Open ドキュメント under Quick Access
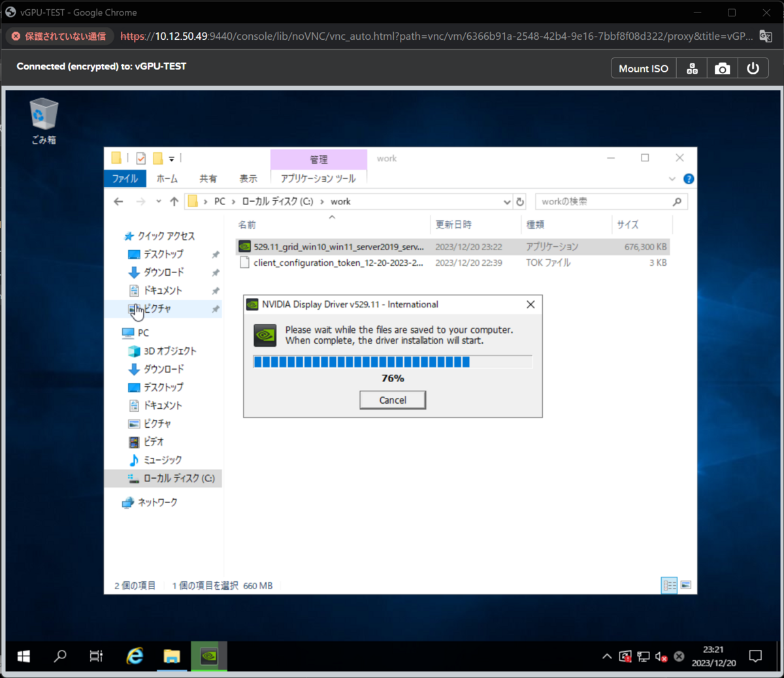The image size is (784, 678). [x=163, y=291]
